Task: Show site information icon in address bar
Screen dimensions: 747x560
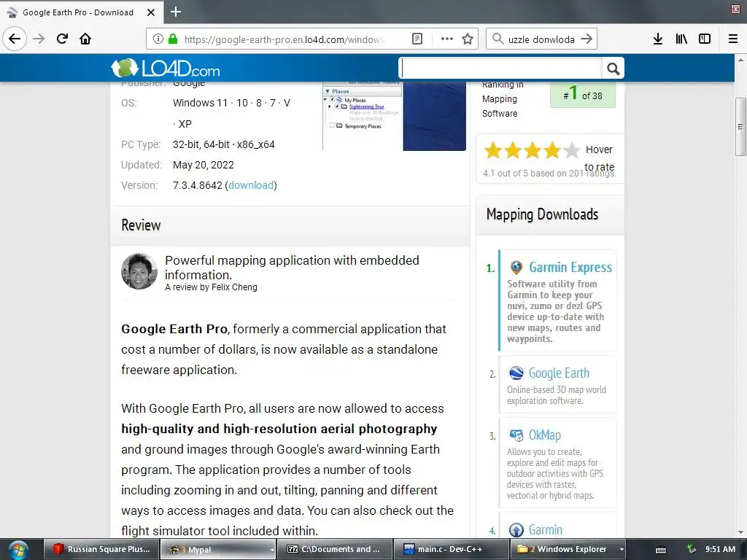Action: (x=158, y=39)
